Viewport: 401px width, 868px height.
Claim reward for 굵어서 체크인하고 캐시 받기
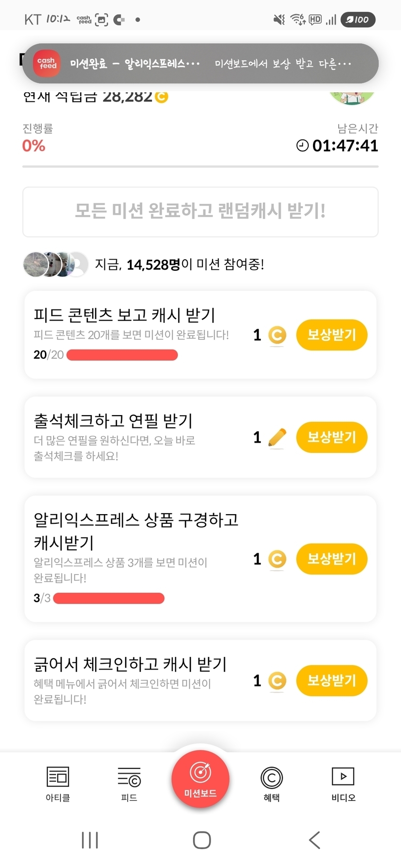[331, 681]
